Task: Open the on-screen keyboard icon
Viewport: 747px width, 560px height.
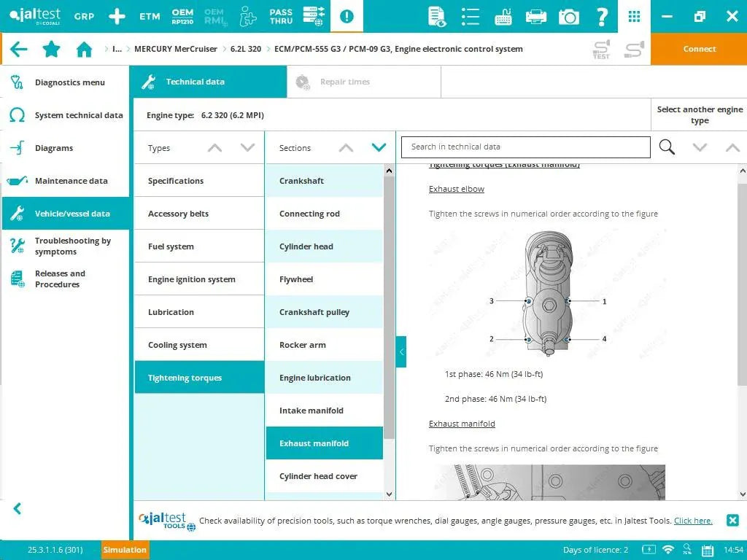Action: (503, 15)
